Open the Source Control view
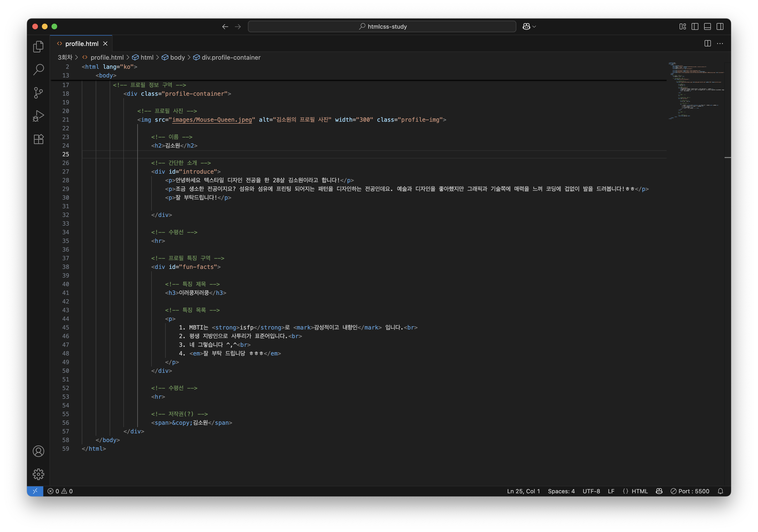The height and width of the screenshot is (532, 758). pyautogui.click(x=38, y=93)
